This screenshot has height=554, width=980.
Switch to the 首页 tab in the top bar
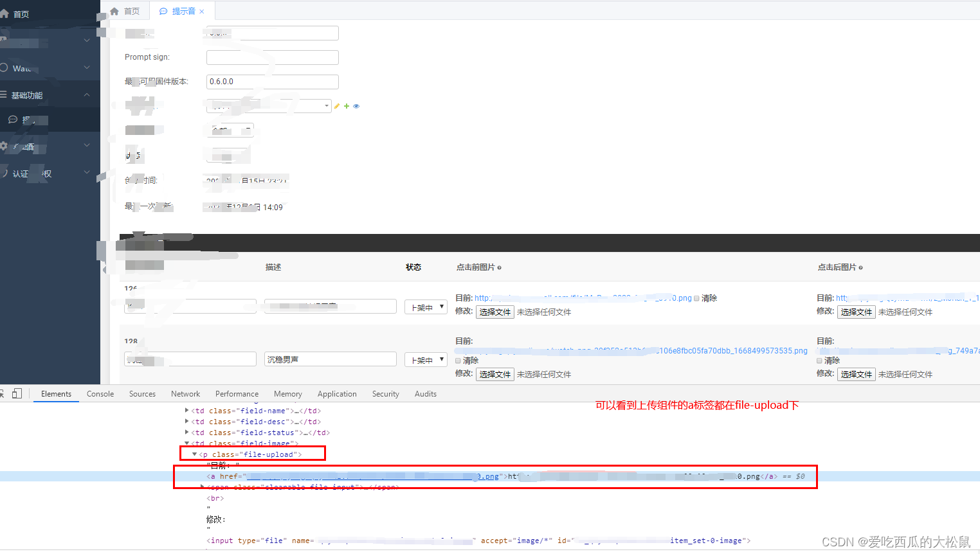point(125,11)
